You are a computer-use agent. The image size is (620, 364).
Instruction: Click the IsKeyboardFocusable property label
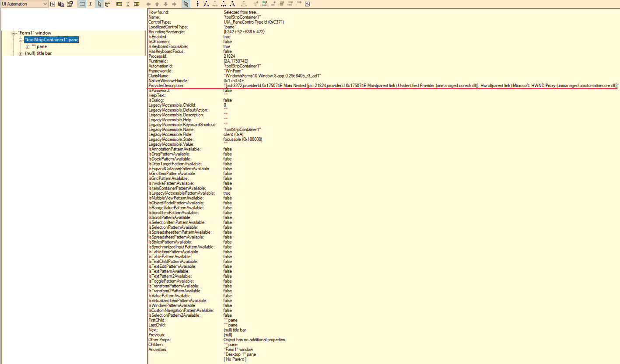(168, 46)
